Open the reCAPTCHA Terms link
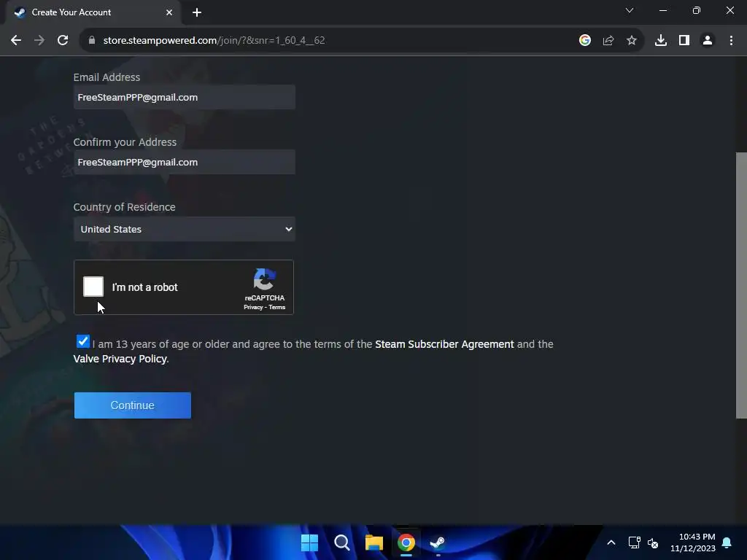747x560 pixels. 276,307
